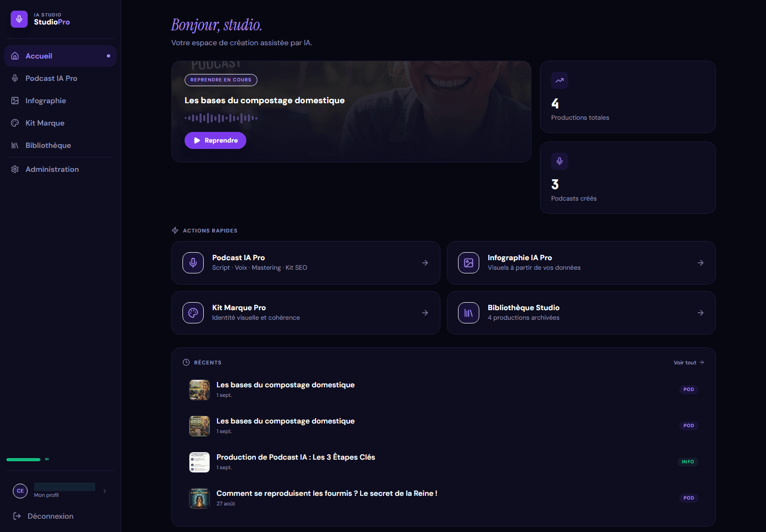Viewport: 766px width, 532px height.
Task: Open the "Voir tout" link in Récents
Action: pyautogui.click(x=689, y=362)
